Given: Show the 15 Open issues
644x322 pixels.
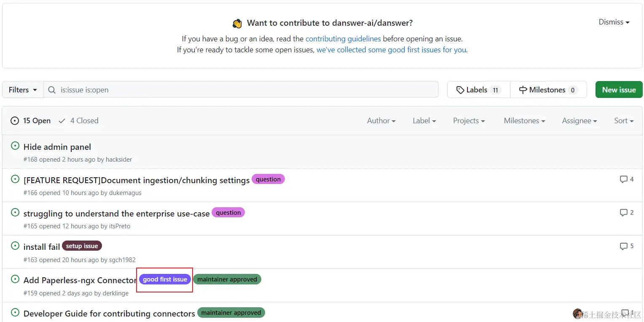Looking at the screenshot, I should click(x=31, y=121).
